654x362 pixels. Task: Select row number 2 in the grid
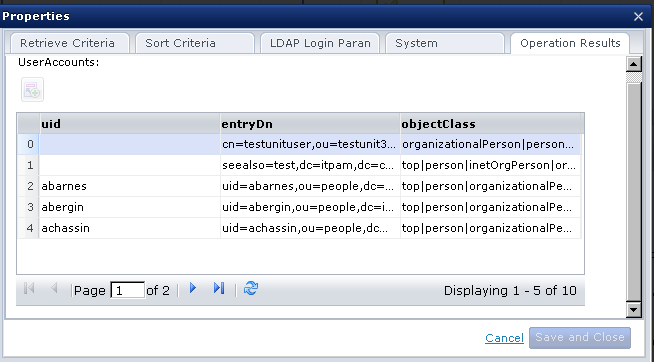click(29, 186)
